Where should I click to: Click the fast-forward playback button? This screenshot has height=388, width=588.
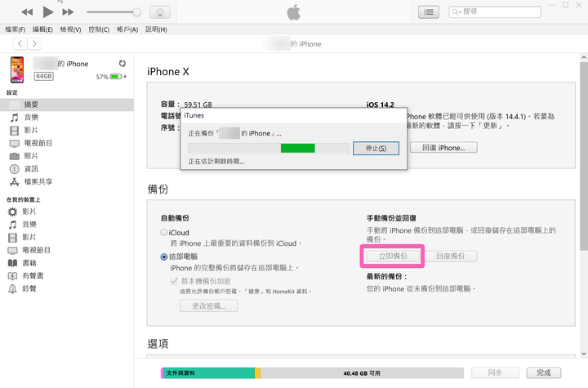point(68,12)
